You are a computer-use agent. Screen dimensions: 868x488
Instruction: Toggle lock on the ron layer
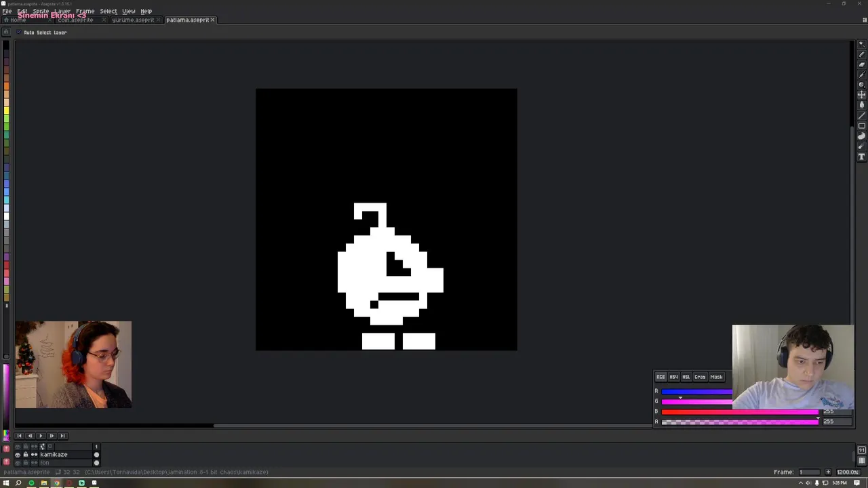click(x=26, y=463)
